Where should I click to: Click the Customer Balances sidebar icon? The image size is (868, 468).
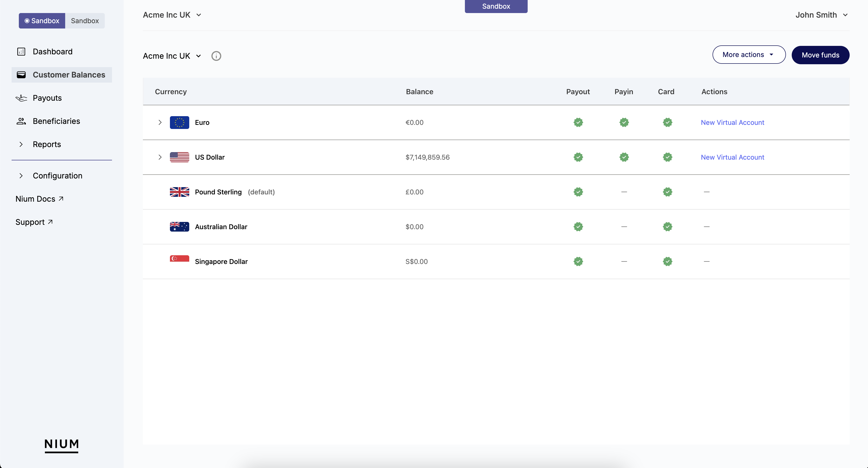(21, 74)
